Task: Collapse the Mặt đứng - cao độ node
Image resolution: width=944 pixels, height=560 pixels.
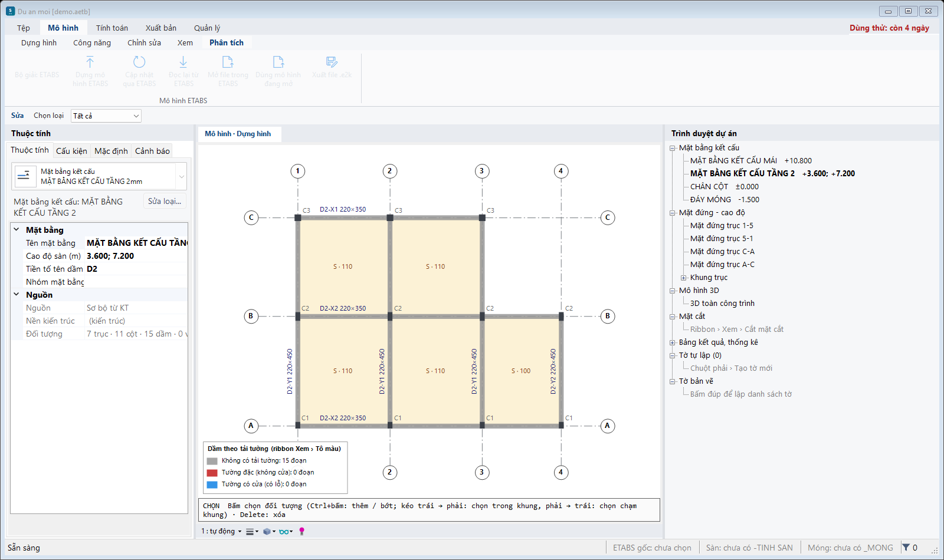Action: (x=673, y=213)
